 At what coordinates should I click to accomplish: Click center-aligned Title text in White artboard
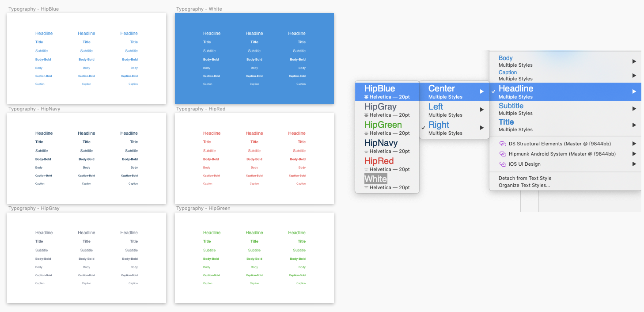254,42
